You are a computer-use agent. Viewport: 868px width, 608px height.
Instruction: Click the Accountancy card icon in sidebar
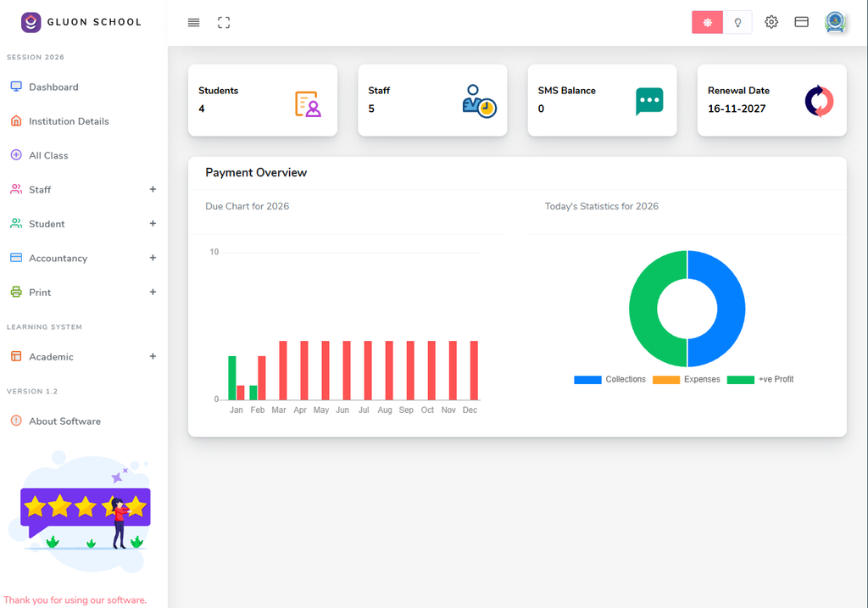point(16,258)
